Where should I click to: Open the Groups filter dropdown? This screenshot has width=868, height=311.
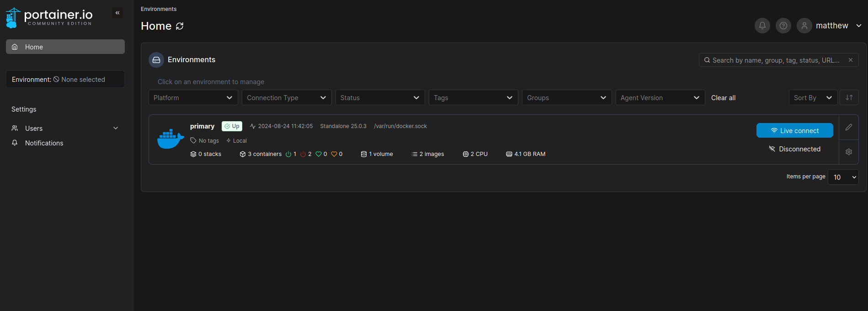(x=567, y=97)
